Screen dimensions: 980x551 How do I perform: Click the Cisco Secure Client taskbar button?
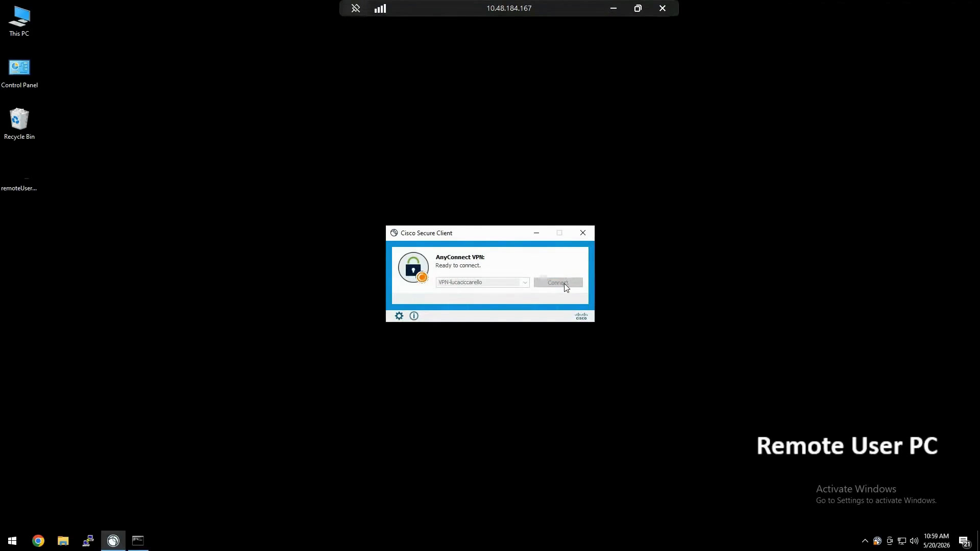coord(113,541)
